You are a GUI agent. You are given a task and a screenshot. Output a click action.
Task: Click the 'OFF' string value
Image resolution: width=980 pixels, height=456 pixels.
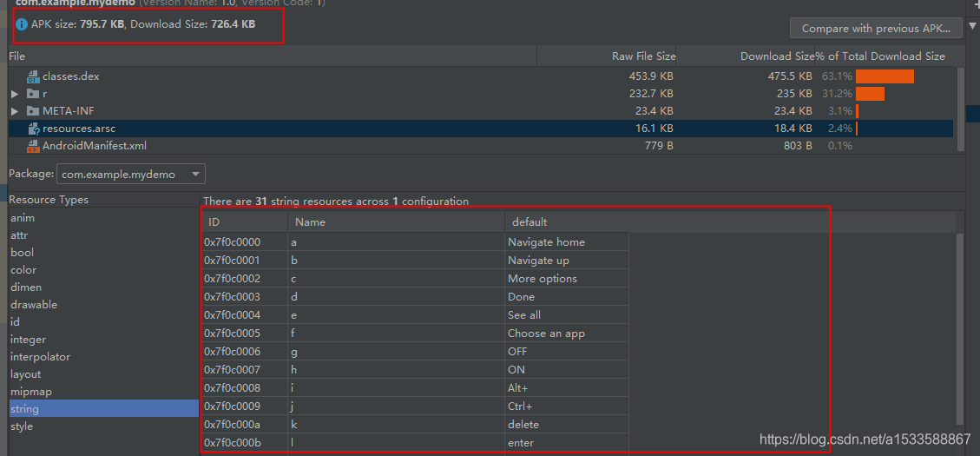pyautogui.click(x=517, y=352)
